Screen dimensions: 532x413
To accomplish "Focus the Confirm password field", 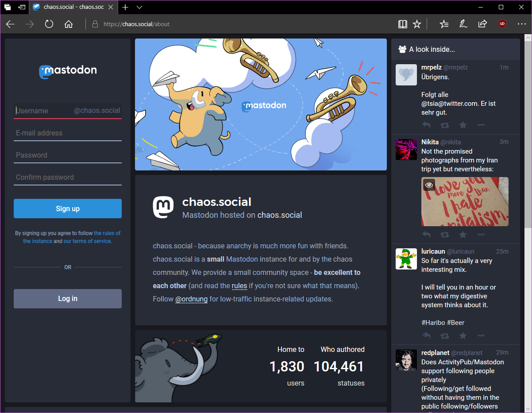I will [x=68, y=177].
